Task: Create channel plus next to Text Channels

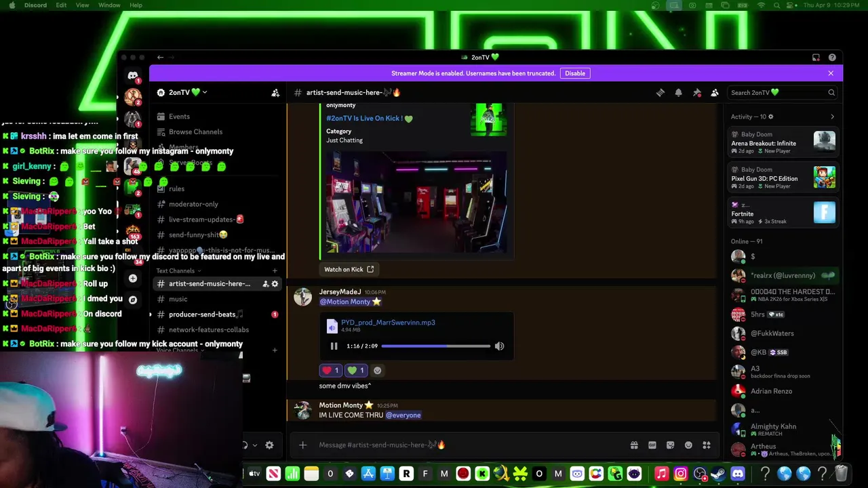Action: click(275, 270)
